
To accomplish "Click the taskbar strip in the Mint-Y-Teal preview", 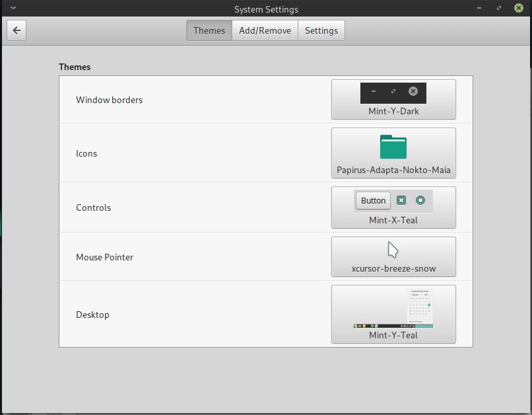I will tap(393, 325).
